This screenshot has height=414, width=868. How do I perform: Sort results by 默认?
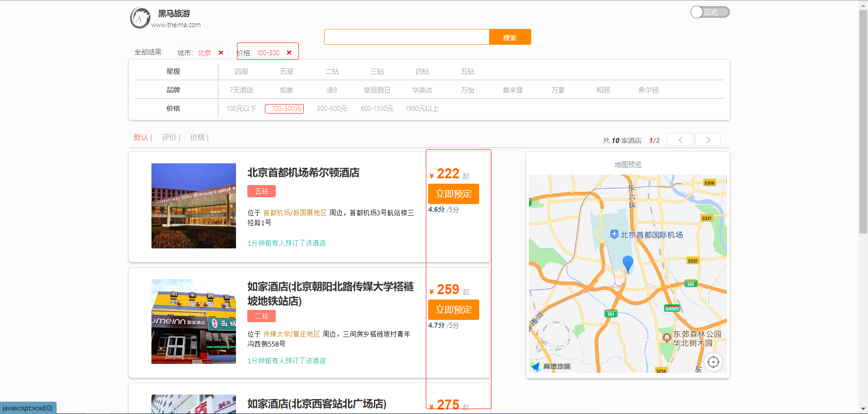141,137
